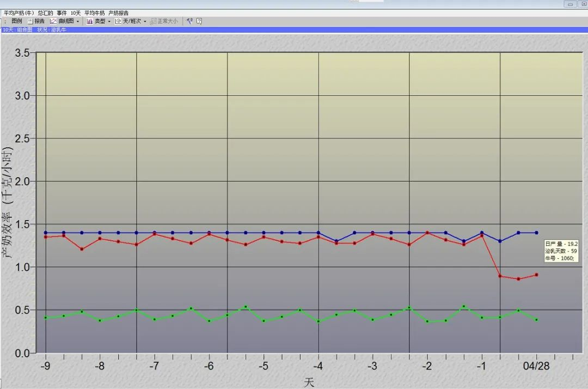The width and height of the screenshot is (588, 389).
Task: Click the 图例 legend toolbar button
Action: [x=17, y=21]
